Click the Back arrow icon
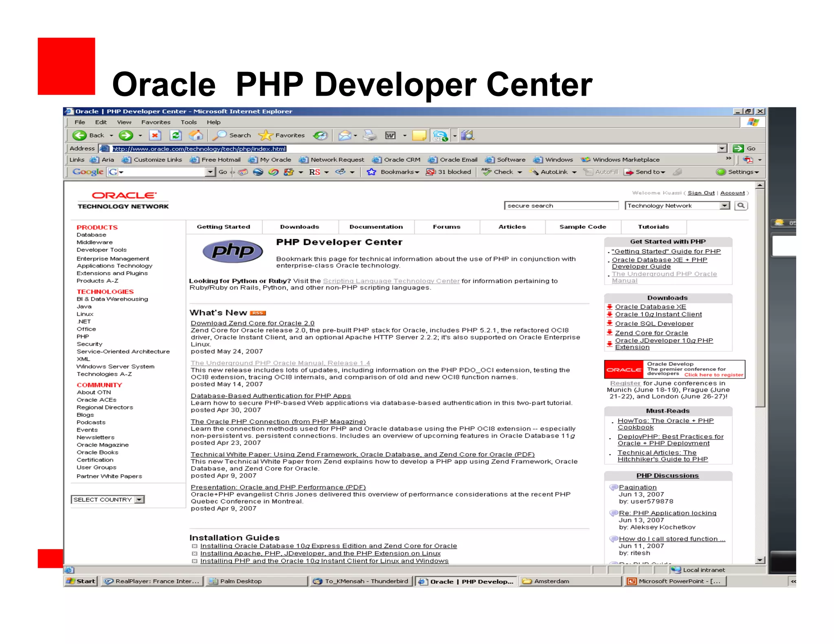Screen dimensions: 834x644 tap(79, 135)
